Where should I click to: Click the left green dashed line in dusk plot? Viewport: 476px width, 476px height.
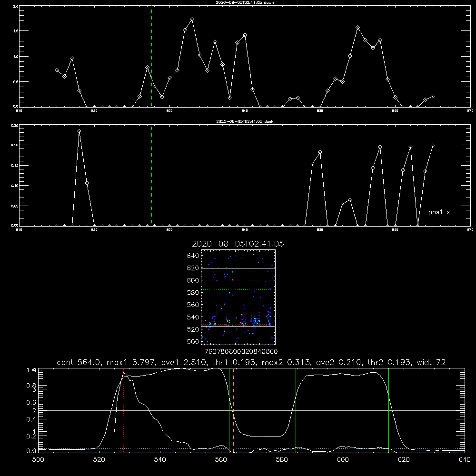pyautogui.click(x=151, y=176)
